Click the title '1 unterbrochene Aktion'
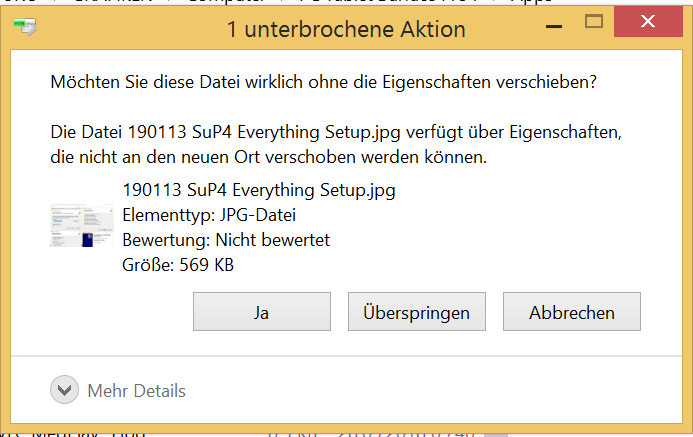 [346, 30]
